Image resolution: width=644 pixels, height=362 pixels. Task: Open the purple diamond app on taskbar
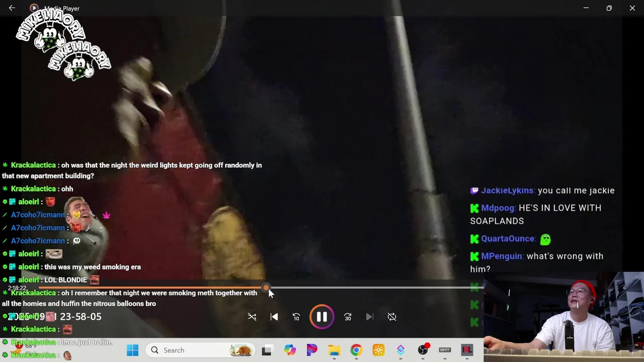tap(400, 350)
